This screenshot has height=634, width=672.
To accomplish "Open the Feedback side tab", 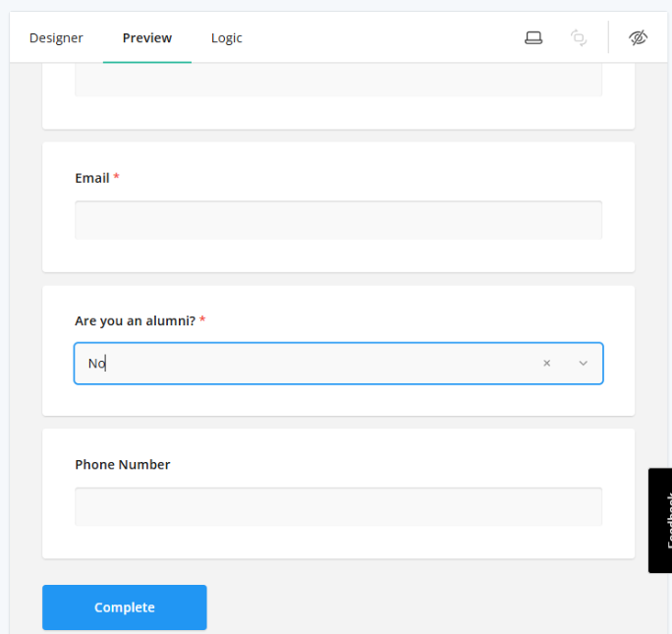I will pos(660,520).
